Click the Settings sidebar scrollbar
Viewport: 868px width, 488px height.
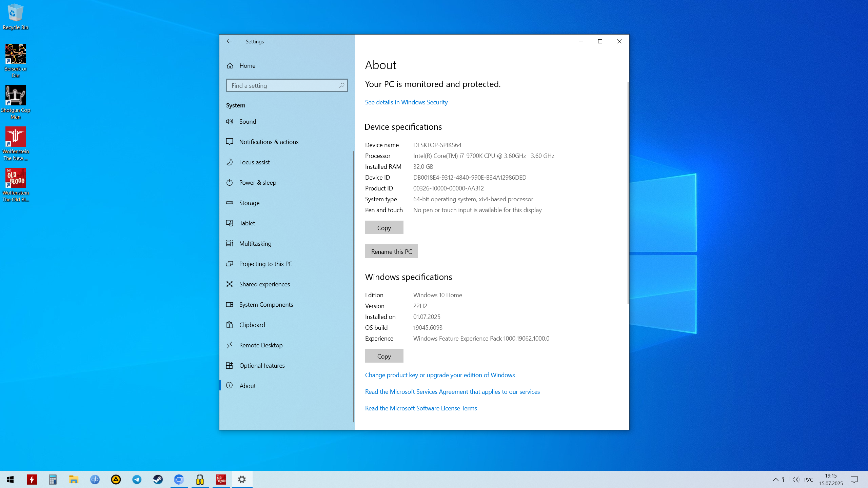pos(354,286)
